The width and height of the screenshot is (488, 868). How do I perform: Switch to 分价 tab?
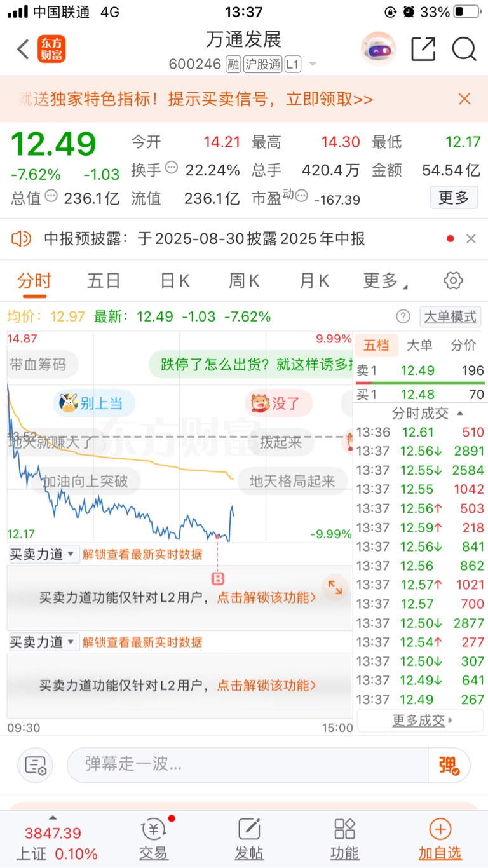[463, 346]
